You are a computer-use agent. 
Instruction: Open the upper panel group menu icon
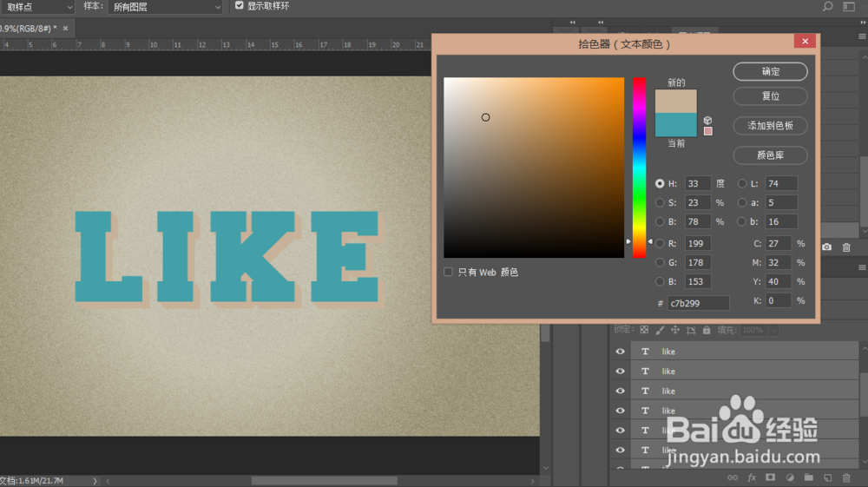coord(862,36)
